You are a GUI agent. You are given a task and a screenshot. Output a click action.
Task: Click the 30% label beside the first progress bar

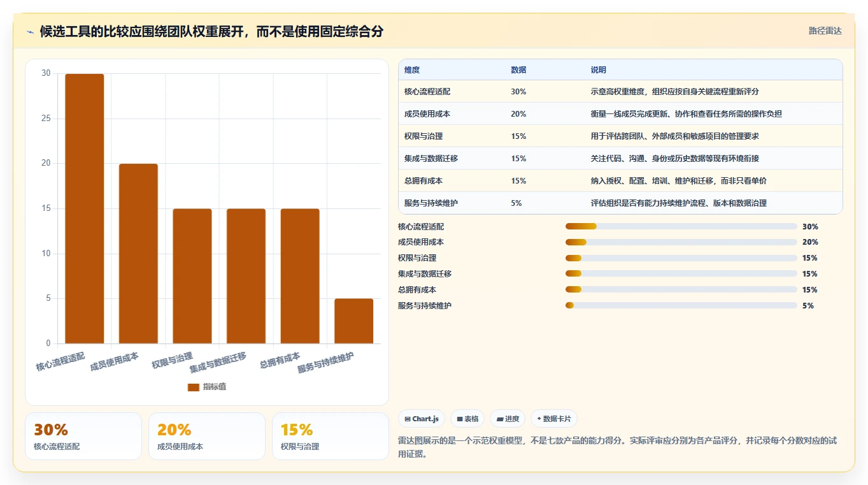point(810,226)
